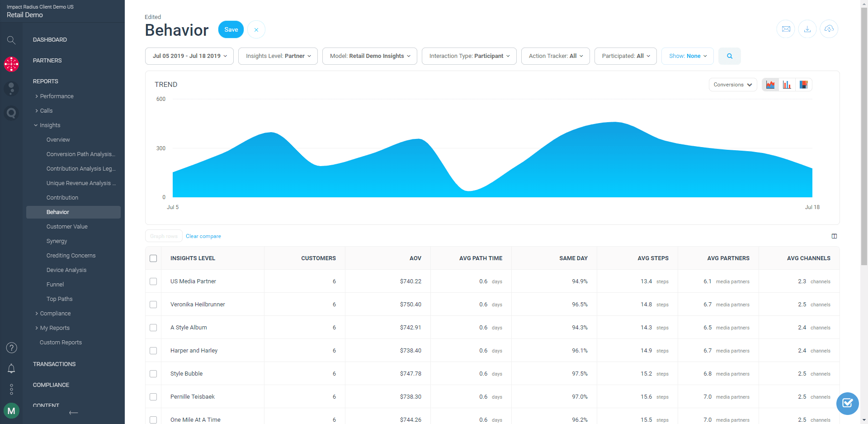This screenshot has width=868, height=424.
Task: Click the download report icon
Action: point(807,29)
